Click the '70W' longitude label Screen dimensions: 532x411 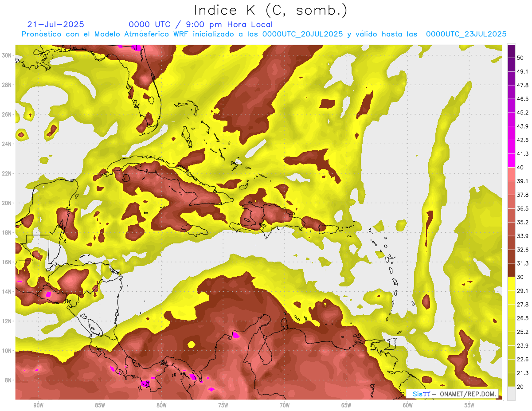[x=285, y=405]
